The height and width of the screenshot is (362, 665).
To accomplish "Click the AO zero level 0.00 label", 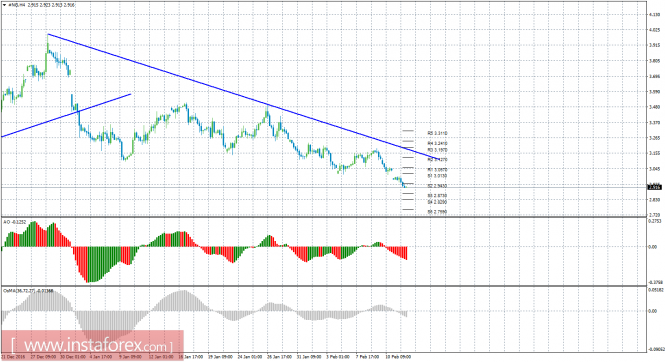I will [x=653, y=247].
